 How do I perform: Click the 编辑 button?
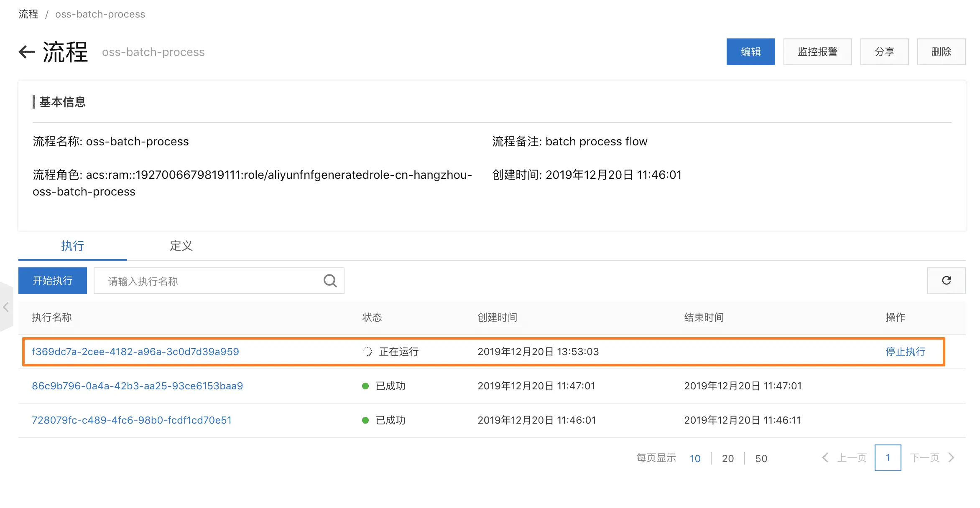750,52
